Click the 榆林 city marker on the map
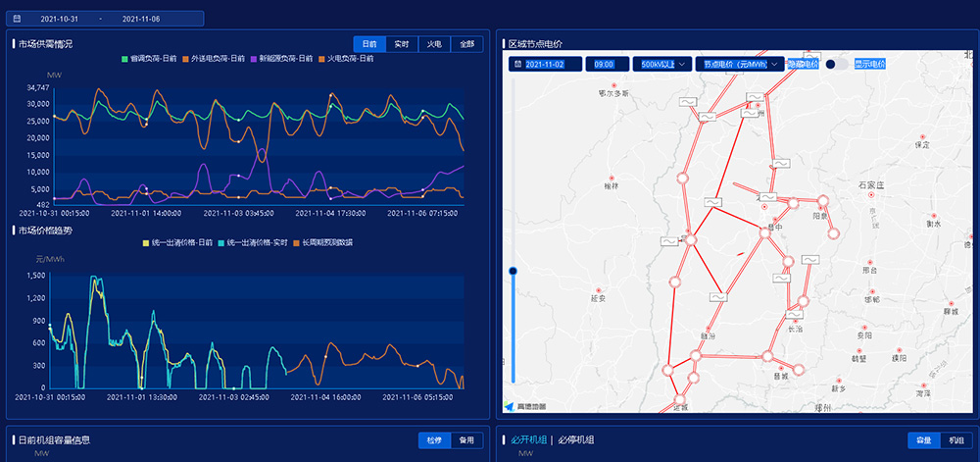The width and height of the screenshot is (980, 462). pos(612,179)
